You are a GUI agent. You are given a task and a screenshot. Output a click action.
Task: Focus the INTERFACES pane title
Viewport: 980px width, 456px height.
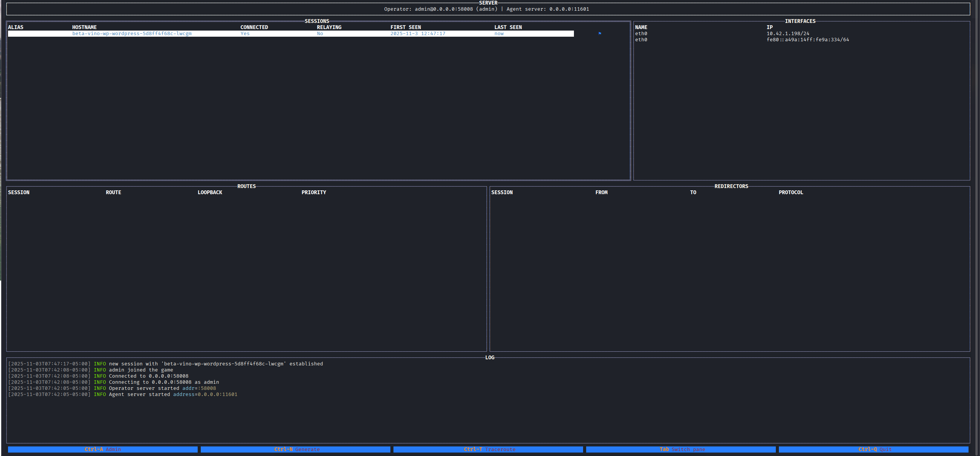[800, 21]
